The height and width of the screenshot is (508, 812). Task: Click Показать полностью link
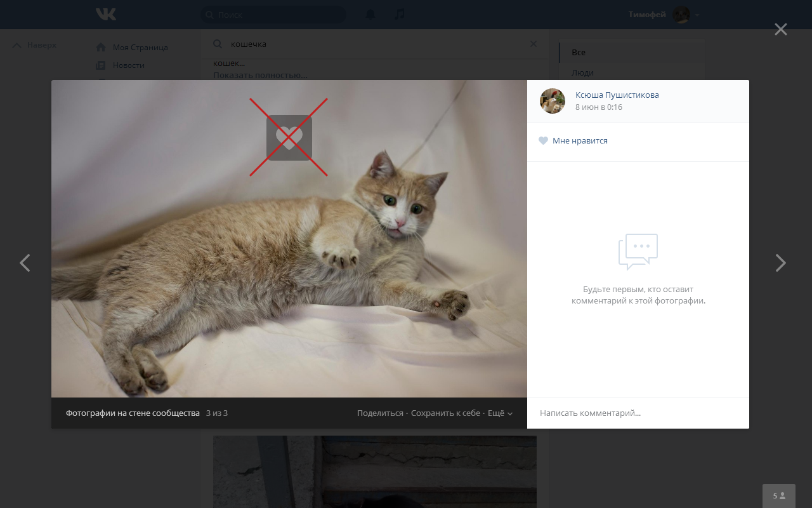coord(260,75)
